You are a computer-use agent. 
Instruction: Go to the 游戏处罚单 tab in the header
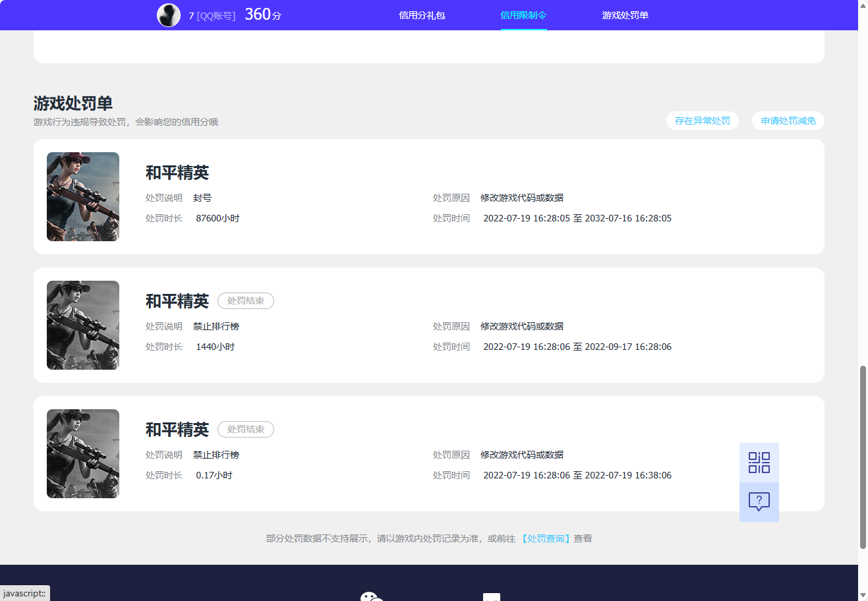[x=625, y=15]
